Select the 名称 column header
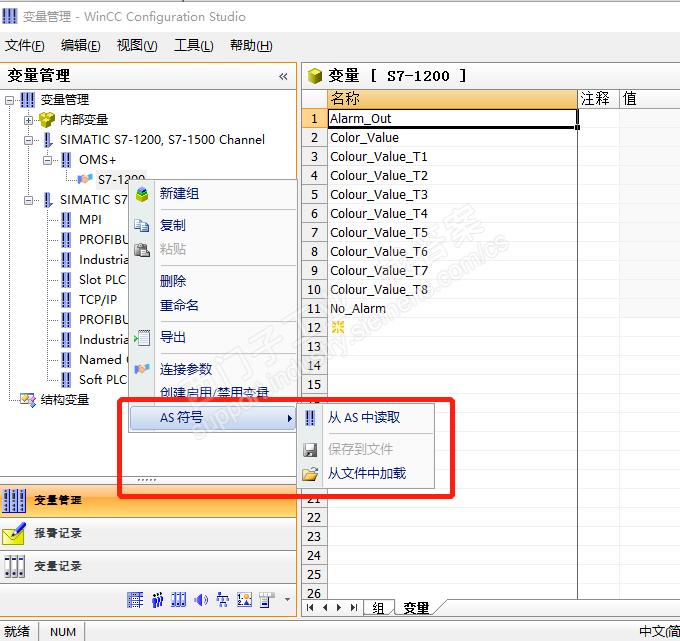This screenshot has height=641, width=680. [452, 98]
